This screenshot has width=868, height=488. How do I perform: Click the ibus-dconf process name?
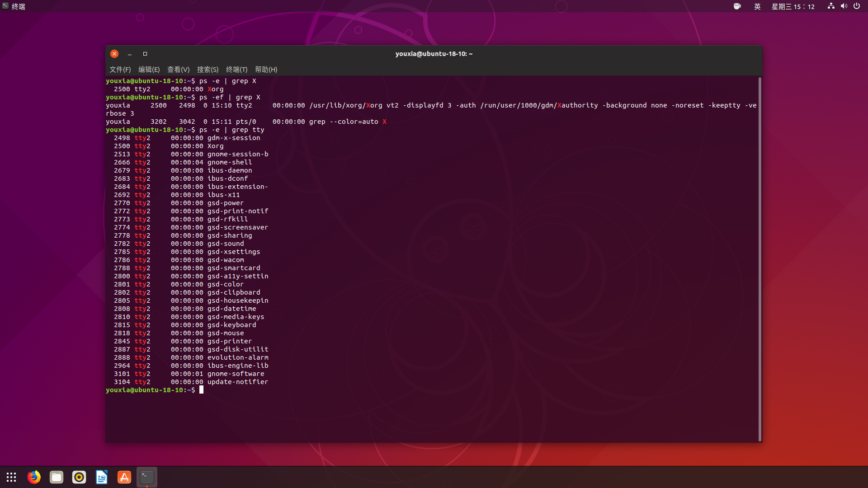pyautogui.click(x=227, y=178)
